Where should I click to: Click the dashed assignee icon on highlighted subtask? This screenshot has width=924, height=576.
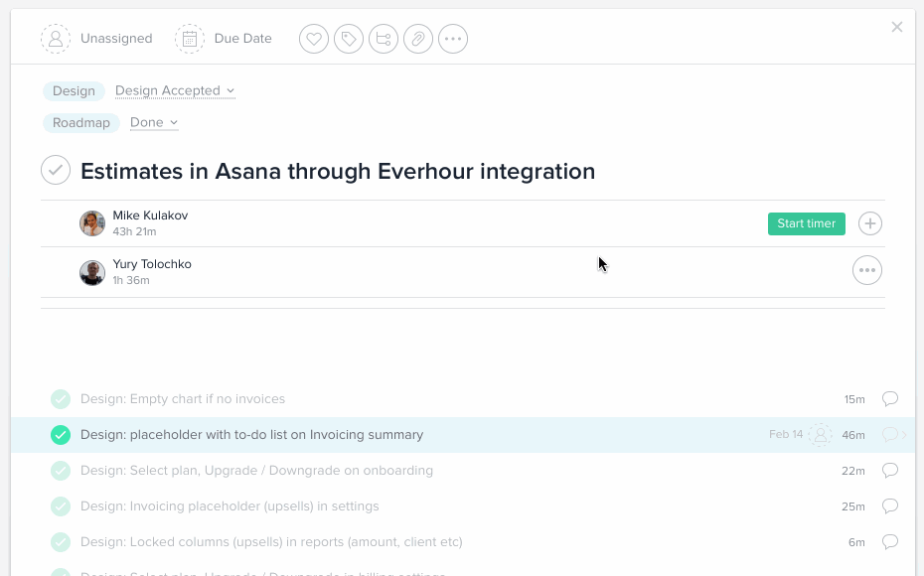tap(820, 434)
